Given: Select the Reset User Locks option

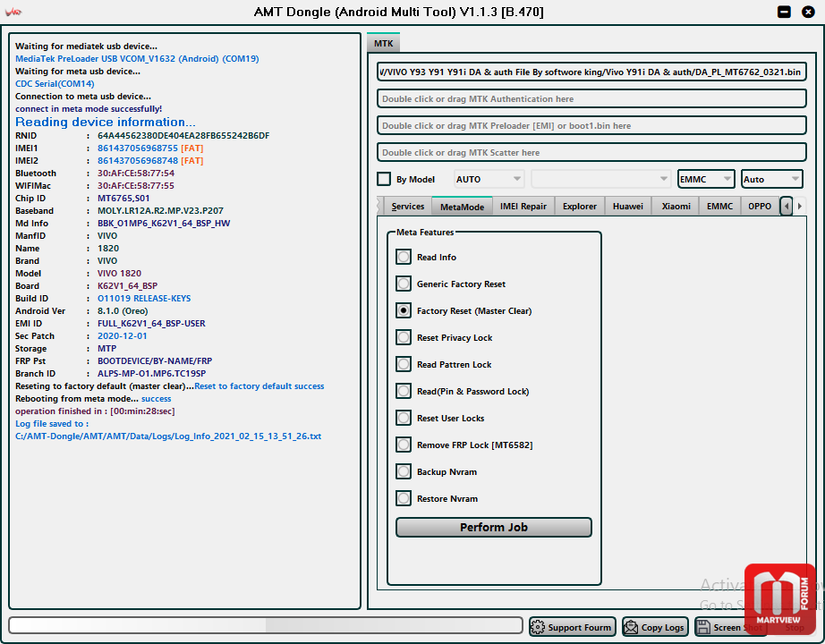Looking at the screenshot, I should point(404,418).
